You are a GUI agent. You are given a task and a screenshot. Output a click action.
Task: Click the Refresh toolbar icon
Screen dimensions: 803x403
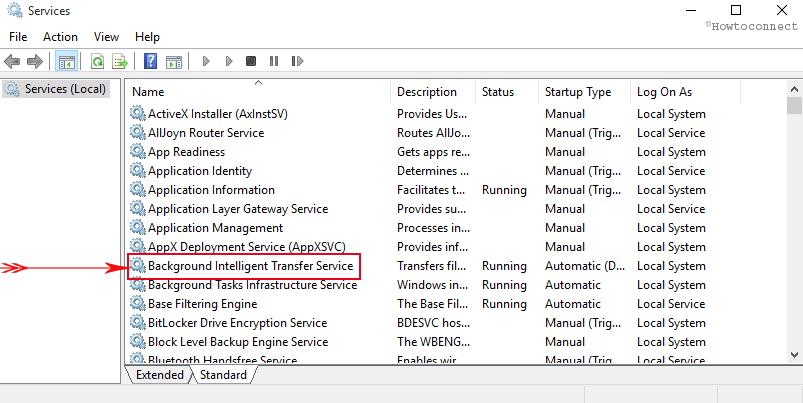(97, 61)
